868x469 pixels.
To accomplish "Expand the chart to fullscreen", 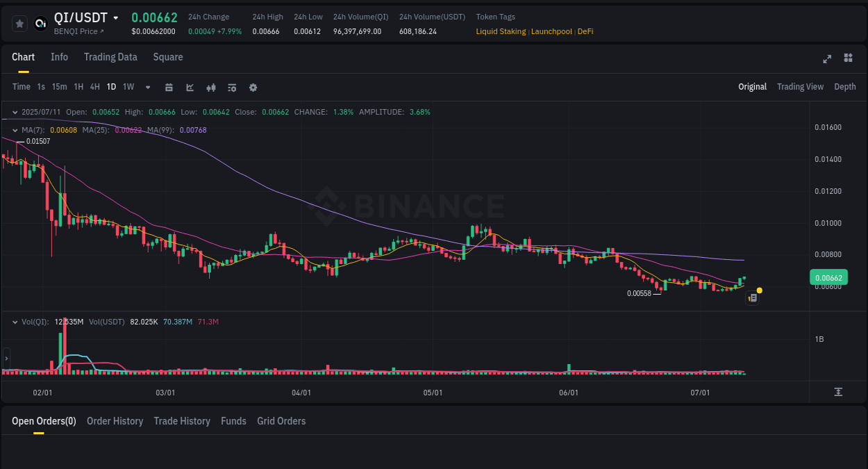I will pyautogui.click(x=826, y=59).
